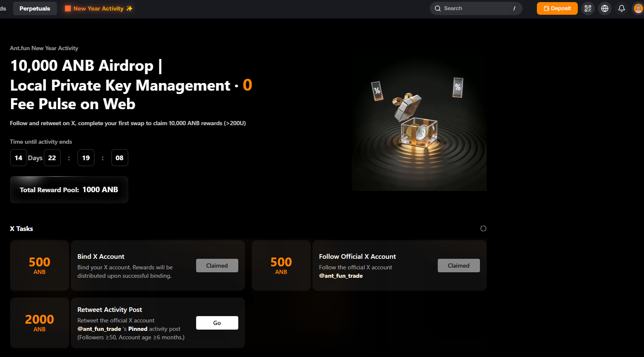Click the Total Reward Pool box
Screen dimensions: 644x357
coord(69,190)
